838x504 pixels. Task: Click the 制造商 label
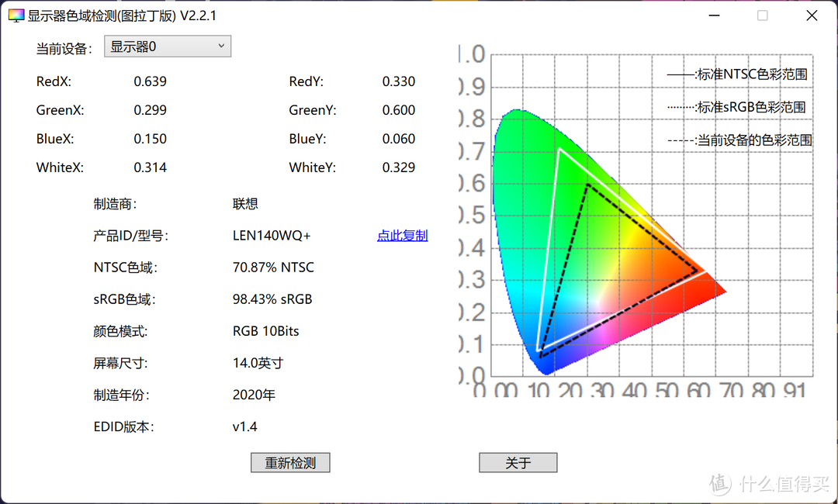tap(116, 204)
